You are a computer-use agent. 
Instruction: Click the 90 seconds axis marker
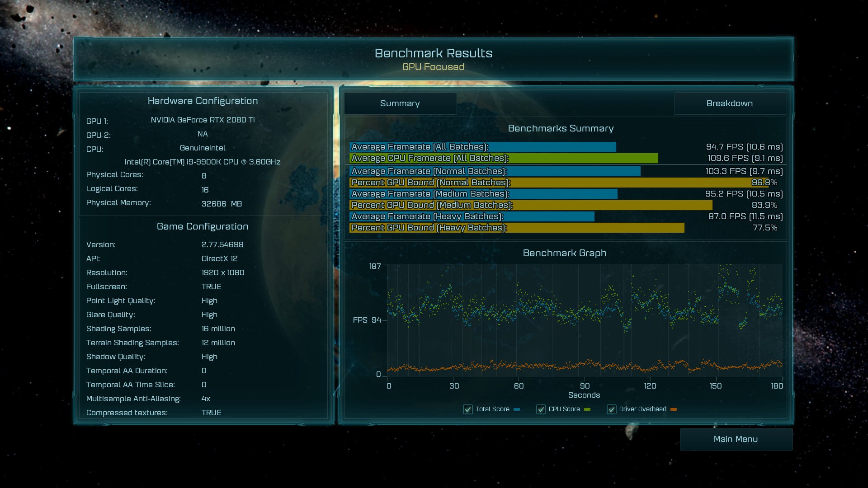click(x=585, y=386)
